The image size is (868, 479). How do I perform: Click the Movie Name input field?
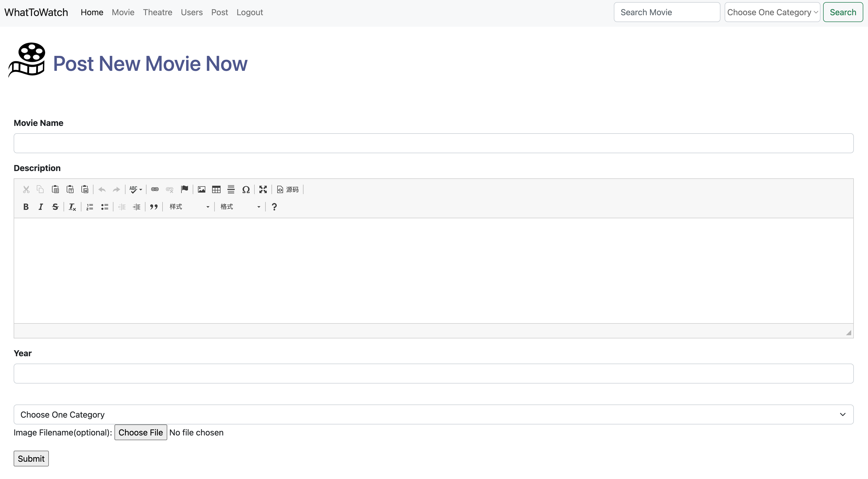pos(433,143)
